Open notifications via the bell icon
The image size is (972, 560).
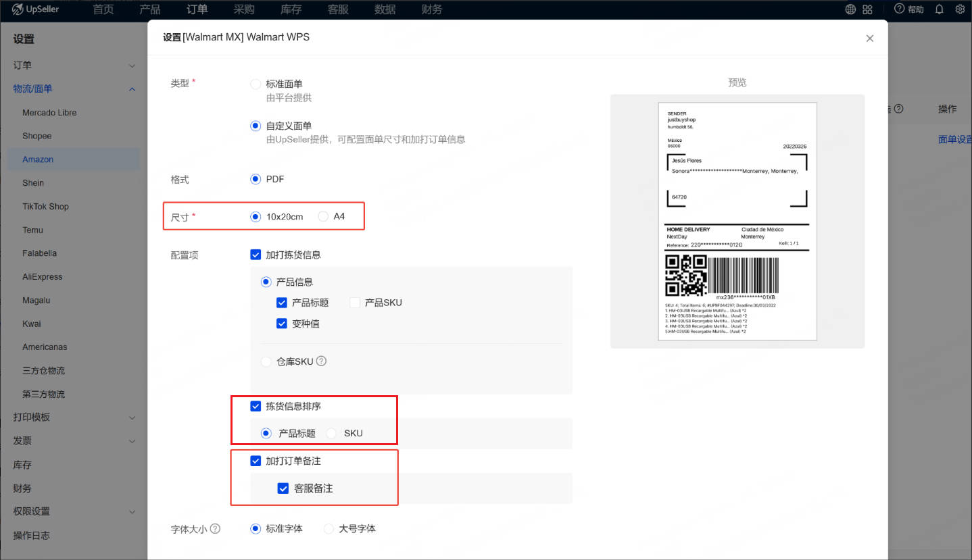coord(940,9)
